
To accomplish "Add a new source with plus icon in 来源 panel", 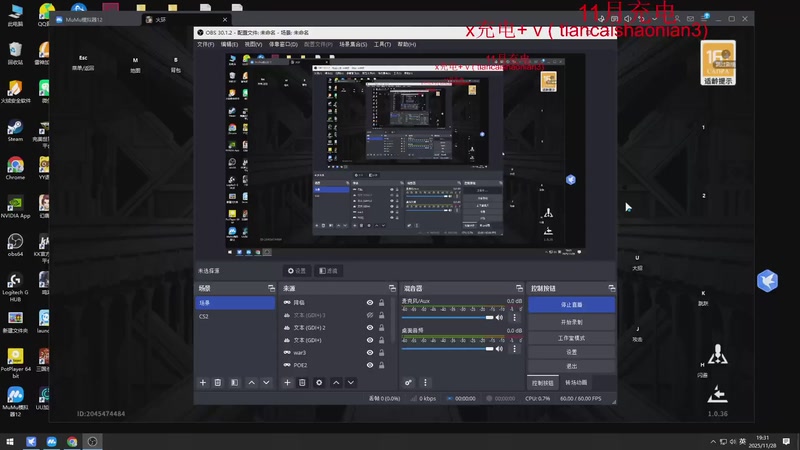I will click(287, 383).
